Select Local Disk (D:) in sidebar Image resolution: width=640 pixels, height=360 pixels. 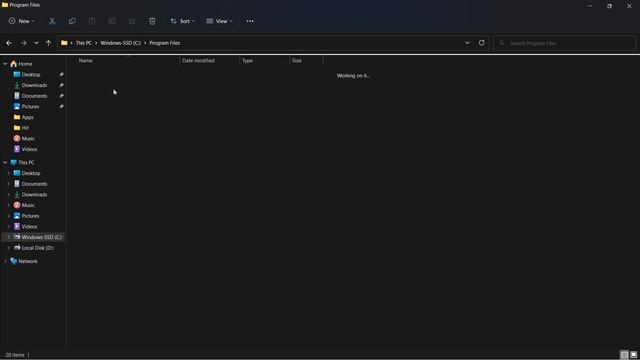pos(37,248)
